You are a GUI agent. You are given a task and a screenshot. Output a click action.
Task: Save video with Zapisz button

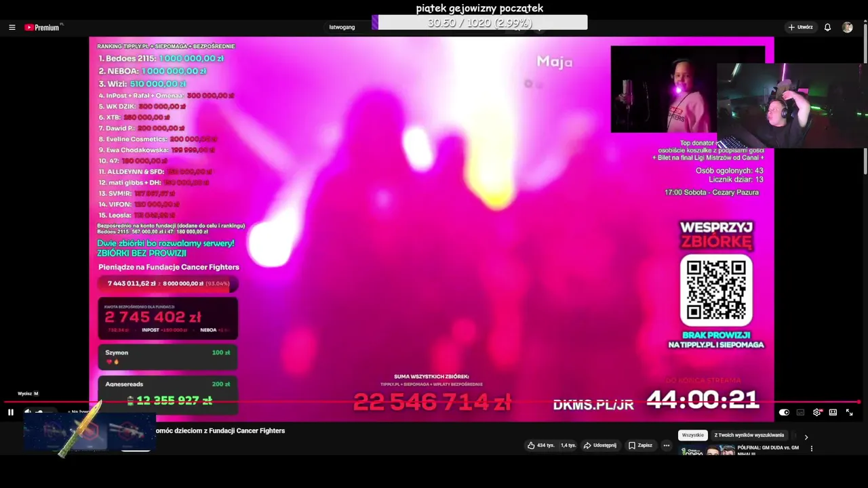coord(640,445)
